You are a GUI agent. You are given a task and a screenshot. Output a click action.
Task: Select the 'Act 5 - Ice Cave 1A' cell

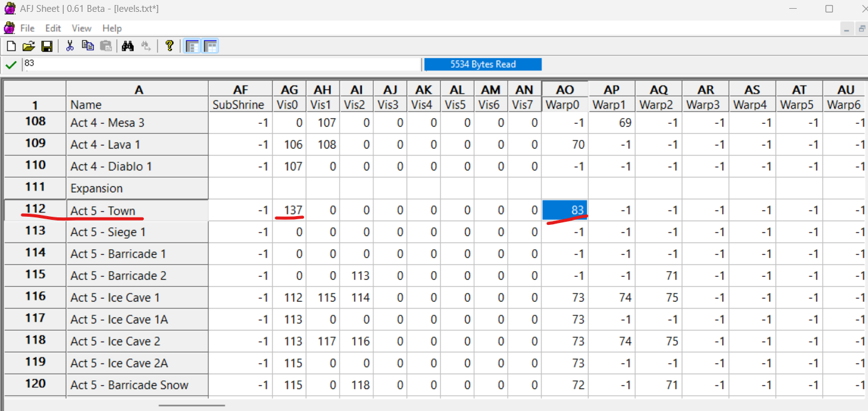(138, 319)
